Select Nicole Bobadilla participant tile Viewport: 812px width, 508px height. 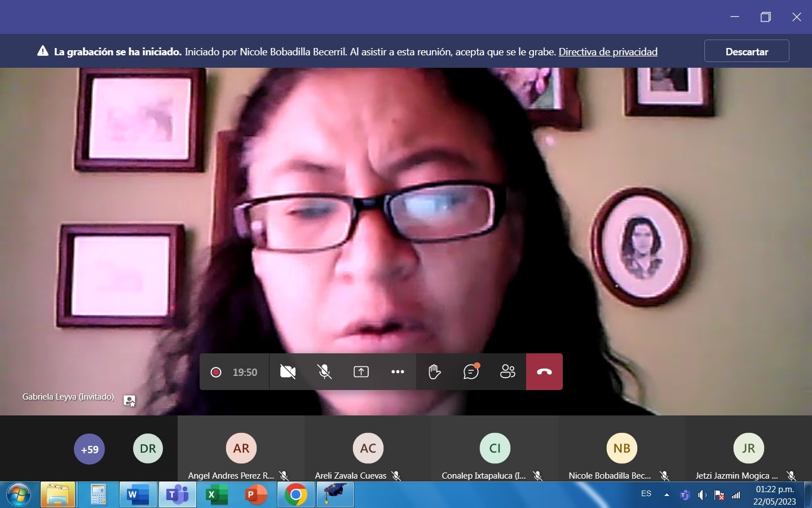tap(622, 449)
